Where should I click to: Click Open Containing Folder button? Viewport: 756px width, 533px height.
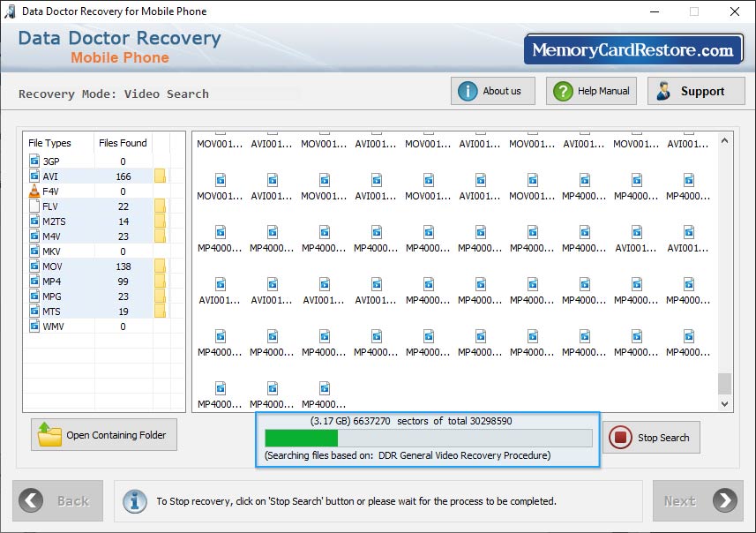(x=104, y=435)
